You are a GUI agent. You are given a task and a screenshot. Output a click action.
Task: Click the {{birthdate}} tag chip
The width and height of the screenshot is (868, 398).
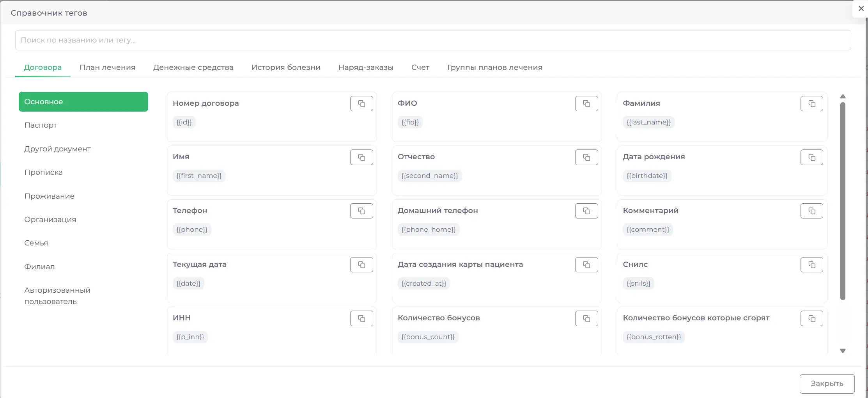pos(647,176)
